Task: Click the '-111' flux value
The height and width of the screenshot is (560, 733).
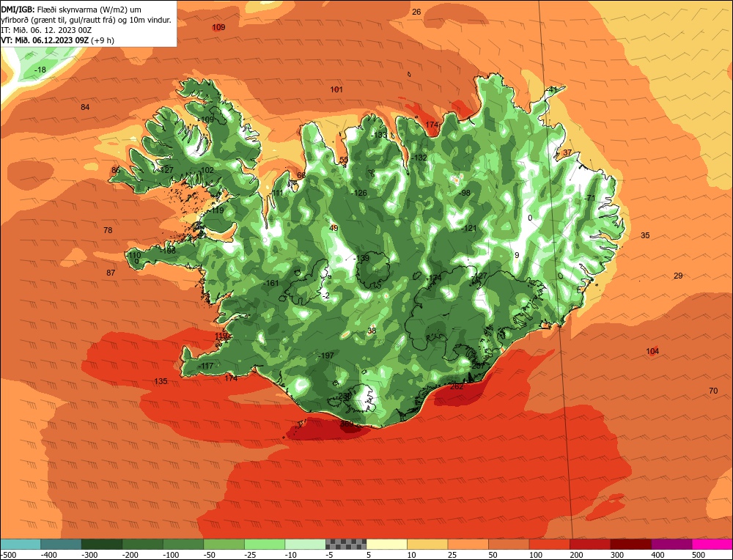Action: (x=277, y=193)
